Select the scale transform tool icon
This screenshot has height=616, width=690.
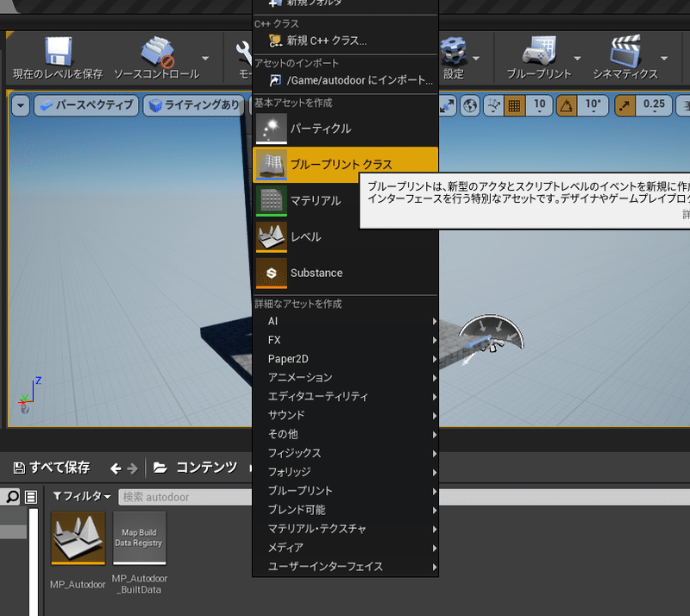(x=448, y=105)
